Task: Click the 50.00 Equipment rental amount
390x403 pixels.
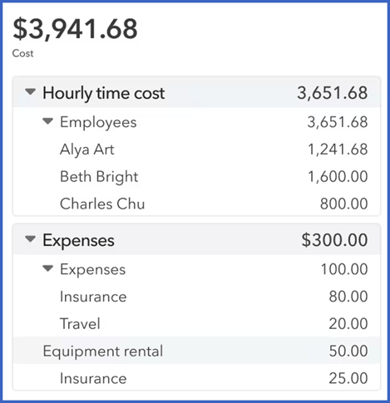Action: (x=348, y=351)
